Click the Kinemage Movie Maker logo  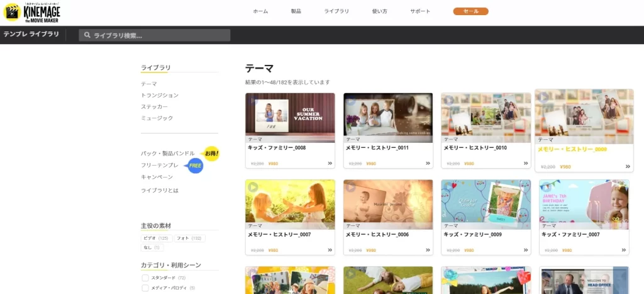click(31, 13)
